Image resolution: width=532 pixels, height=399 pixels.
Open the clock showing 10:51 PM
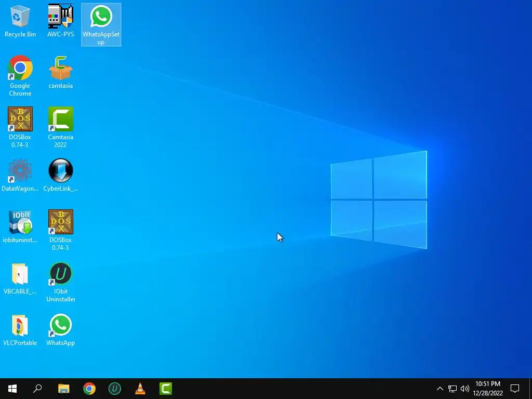pyautogui.click(x=488, y=389)
